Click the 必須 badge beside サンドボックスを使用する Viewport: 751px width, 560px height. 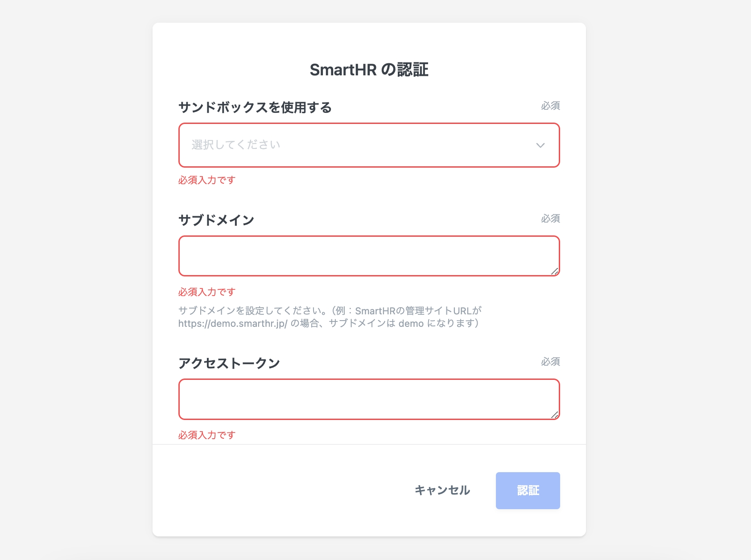pos(550,106)
